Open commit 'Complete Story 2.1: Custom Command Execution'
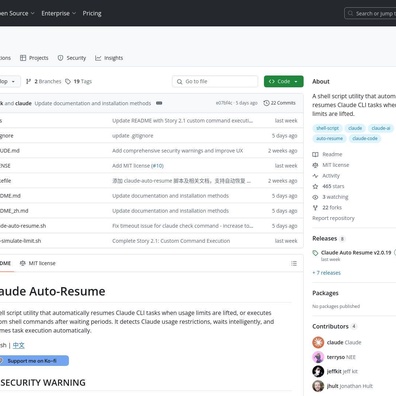This screenshot has width=396, height=396. (x=171, y=241)
